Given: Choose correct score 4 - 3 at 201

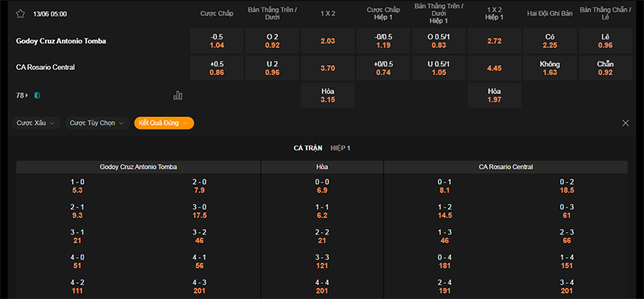Looking at the screenshot, I should coord(200,287).
